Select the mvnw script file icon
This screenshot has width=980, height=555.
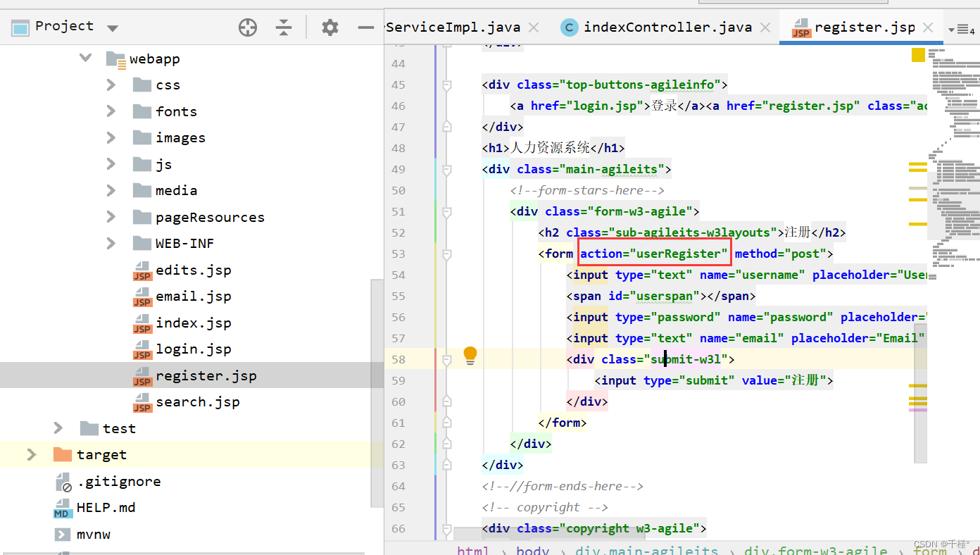(63, 535)
